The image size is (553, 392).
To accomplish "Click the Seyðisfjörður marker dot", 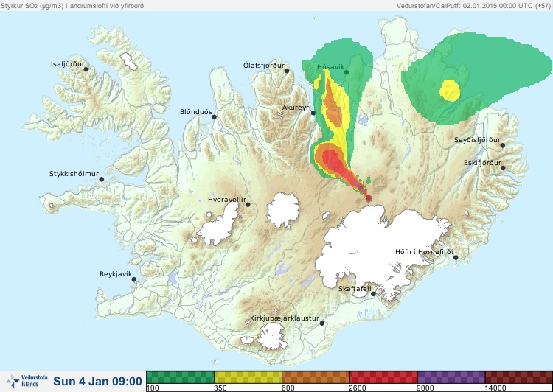I will [503, 145].
